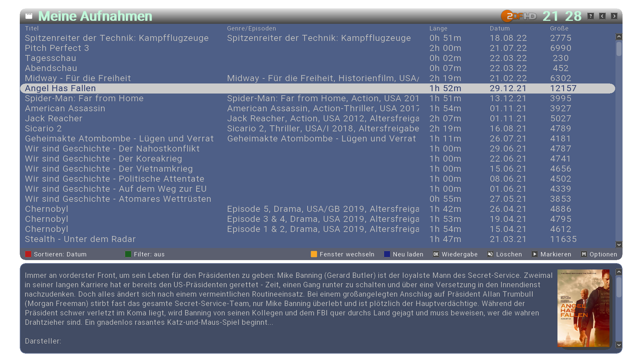644x362 pixels.
Task: Click the ZDF HD channel logo
Action: coord(519,16)
